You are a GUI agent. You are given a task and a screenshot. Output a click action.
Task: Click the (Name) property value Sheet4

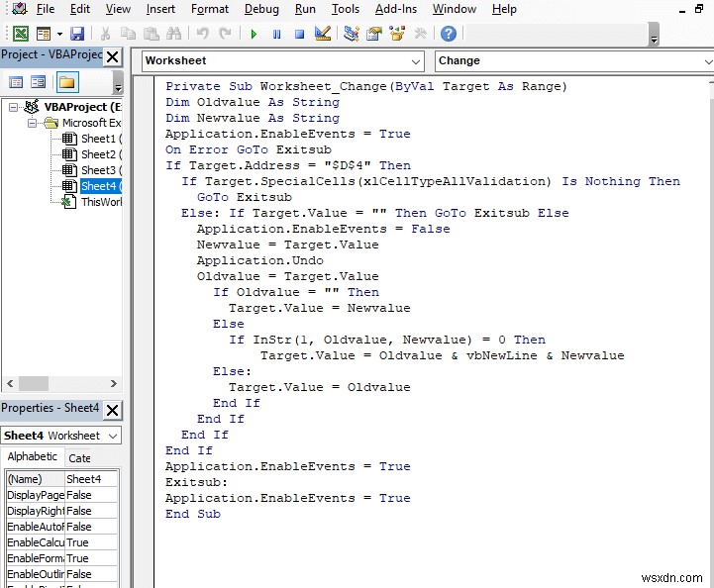click(x=91, y=479)
